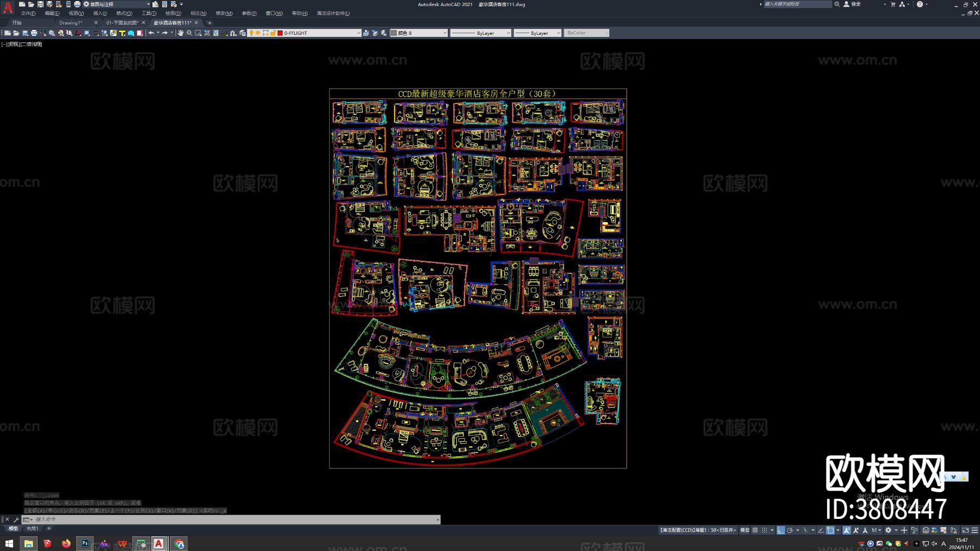The height and width of the screenshot is (551, 980).
Task: Click the command line customize wrench icon
Action: coord(16,519)
